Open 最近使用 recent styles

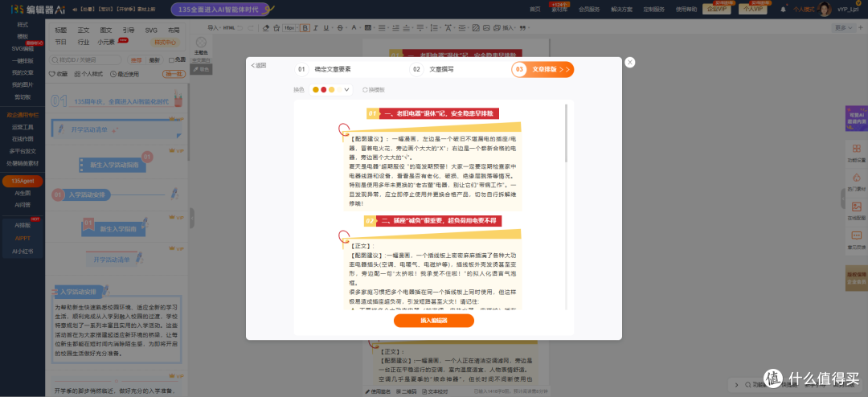(125, 74)
